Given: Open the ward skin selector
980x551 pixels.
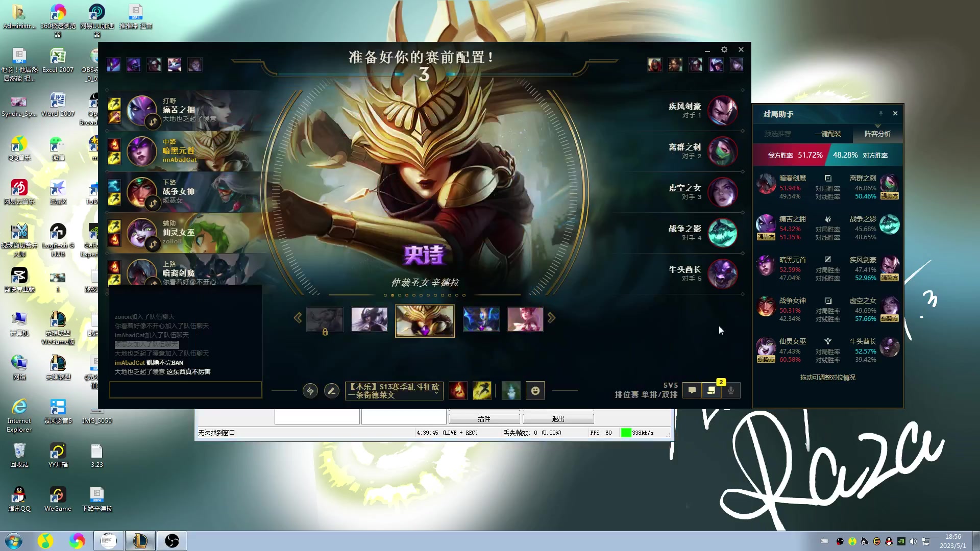Looking at the screenshot, I should click(x=511, y=391).
